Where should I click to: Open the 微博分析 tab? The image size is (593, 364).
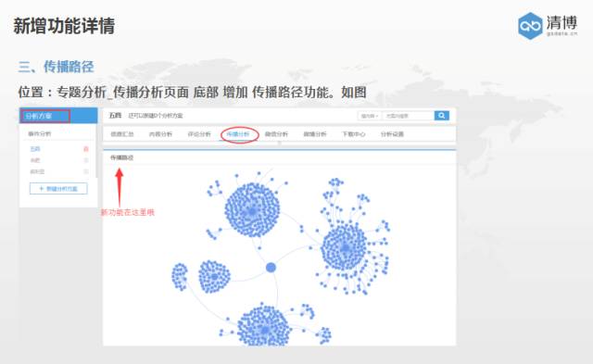(315, 134)
